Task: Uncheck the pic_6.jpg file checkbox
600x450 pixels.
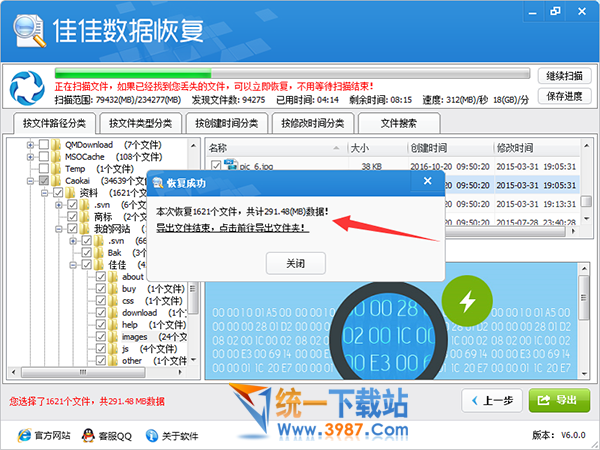Action: 216,165
